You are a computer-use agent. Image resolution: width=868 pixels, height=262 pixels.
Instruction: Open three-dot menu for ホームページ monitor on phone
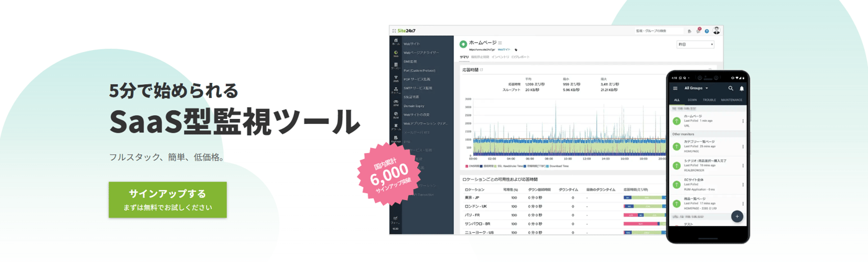tap(743, 121)
